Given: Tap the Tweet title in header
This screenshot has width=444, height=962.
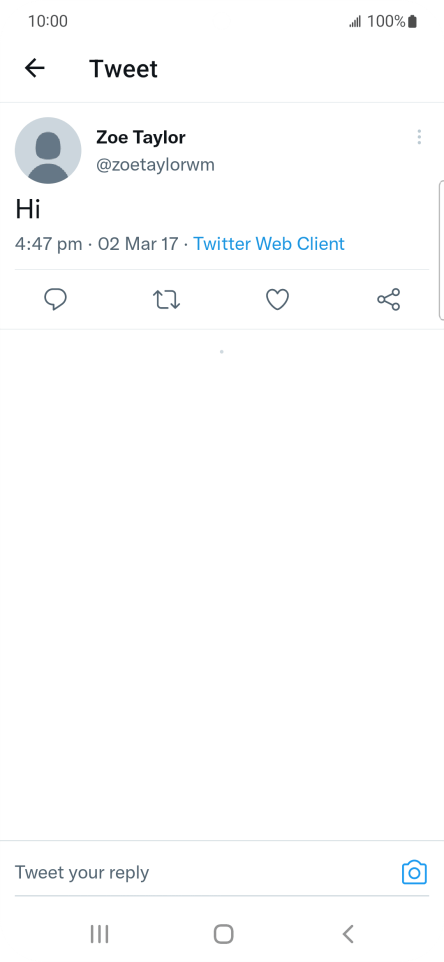Looking at the screenshot, I should (123, 68).
